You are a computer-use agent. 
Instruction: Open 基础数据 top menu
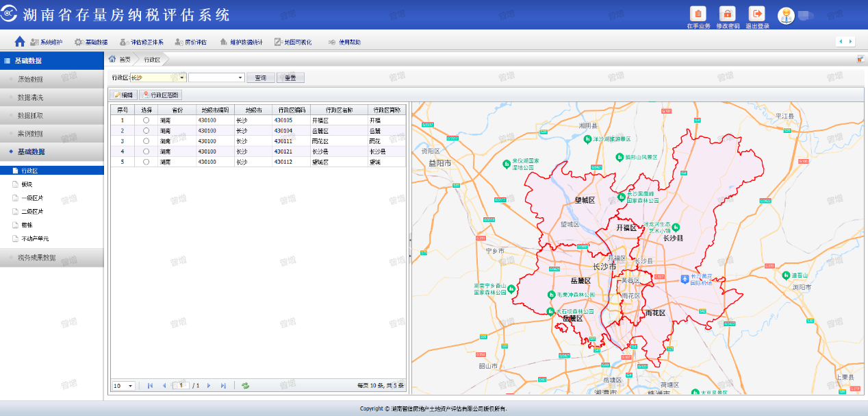(x=91, y=42)
